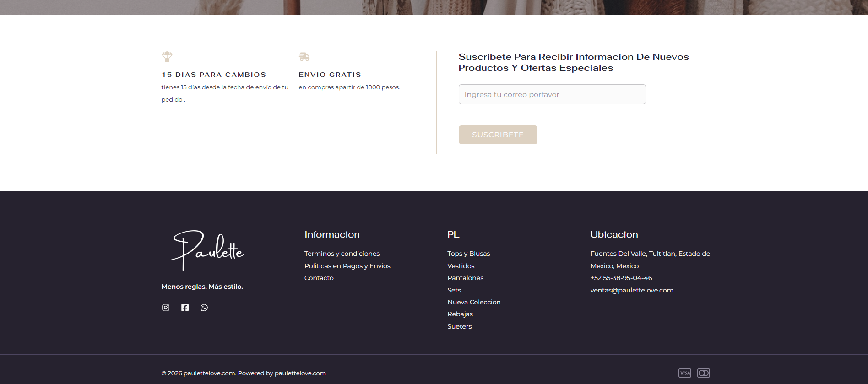
Task: Open the Contacto link
Action: tap(319, 278)
